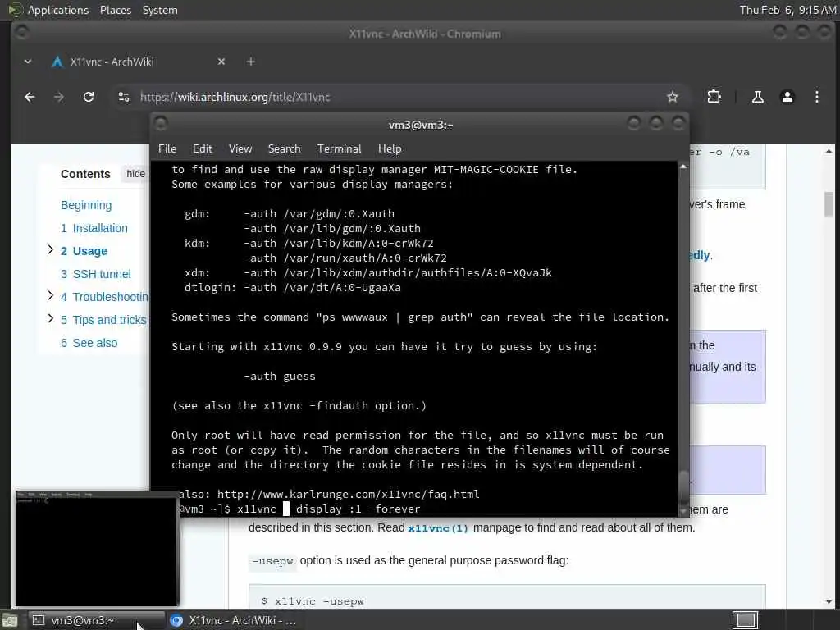Viewport: 840px width, 630px height.
Task: Open the Extensions puzzle icon
Action: 714,97
